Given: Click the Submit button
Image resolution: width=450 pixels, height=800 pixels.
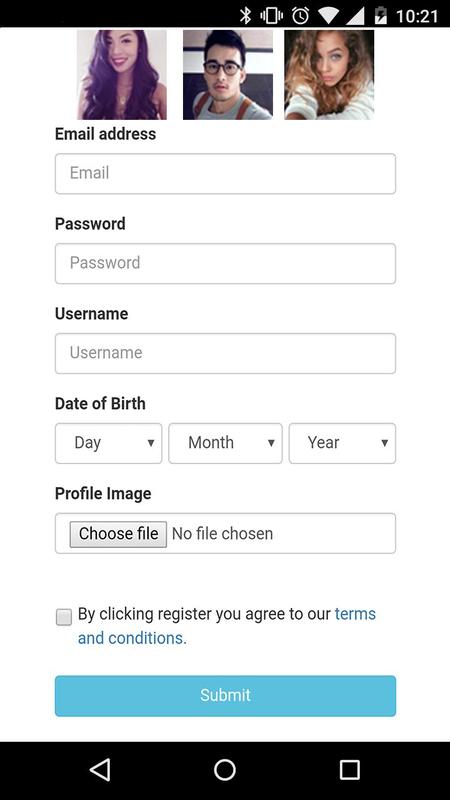Looking at the screenshot, I should click(226, 696).
